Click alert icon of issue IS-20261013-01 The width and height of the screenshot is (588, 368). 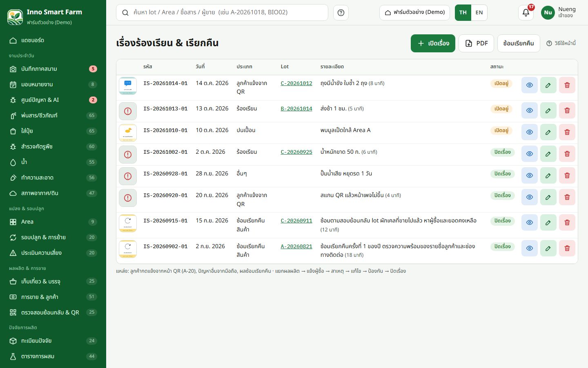[x=128, y=111]
